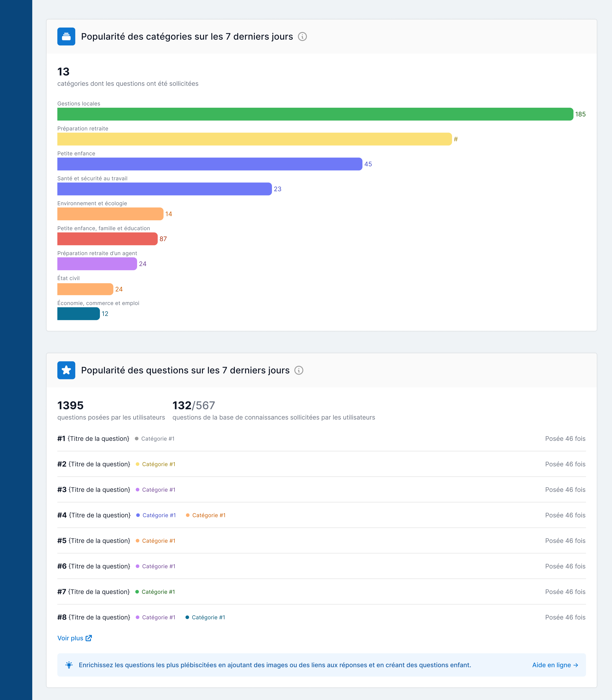Click the blue star icon
612x700 pixels.
click(x=66, y=370)
